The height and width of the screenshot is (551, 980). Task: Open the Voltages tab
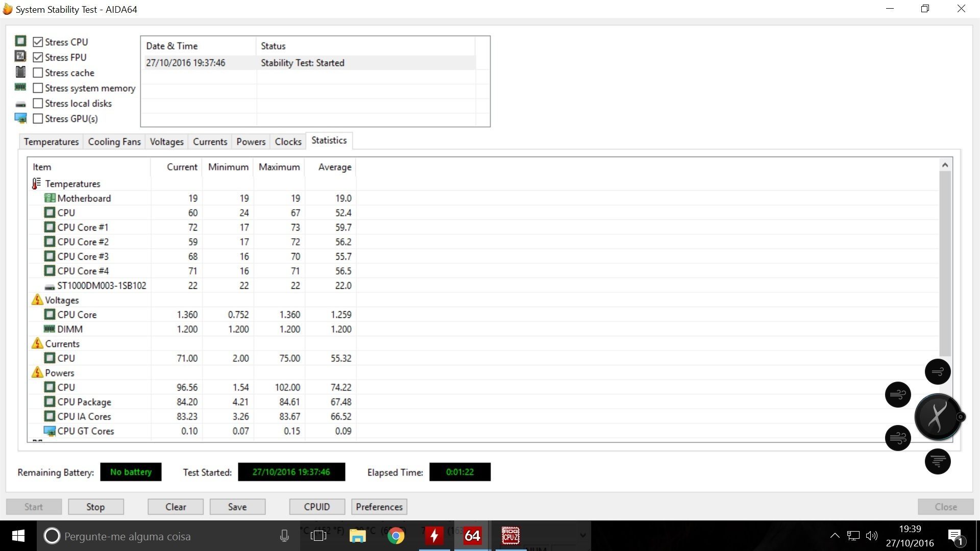[166, 141]
